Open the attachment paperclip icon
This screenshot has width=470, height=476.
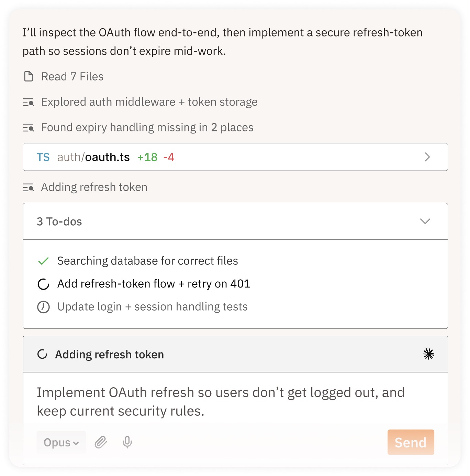(100, 443)
